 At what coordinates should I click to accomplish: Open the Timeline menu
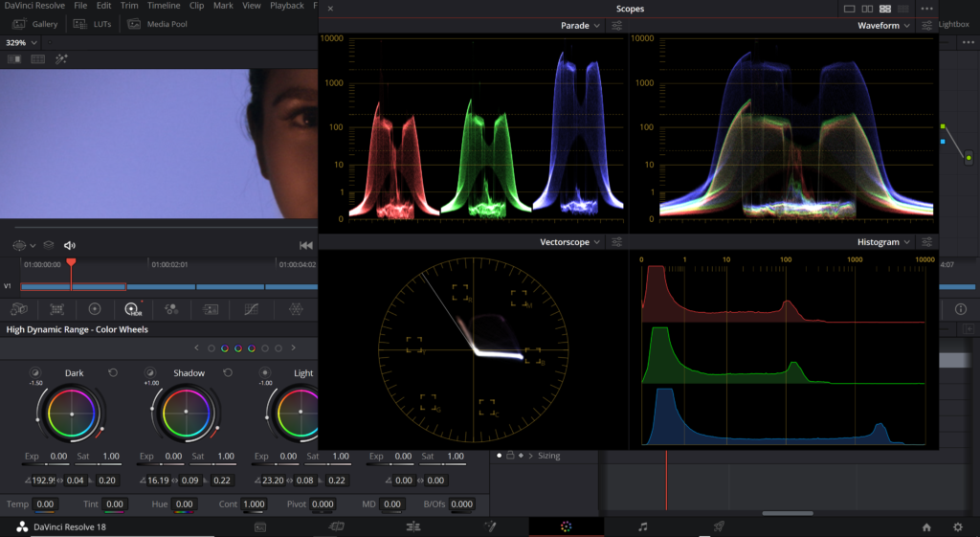point(164,6)
